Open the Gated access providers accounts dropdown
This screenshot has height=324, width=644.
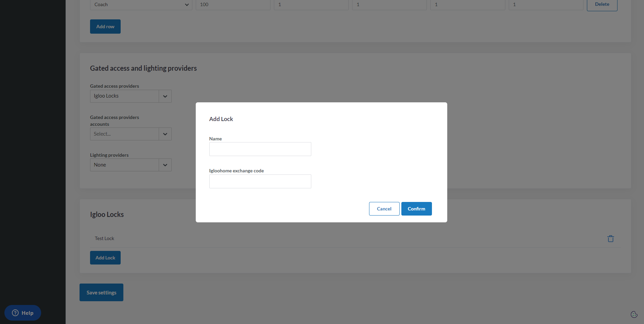pyautogui.click(x=130, y=134)
